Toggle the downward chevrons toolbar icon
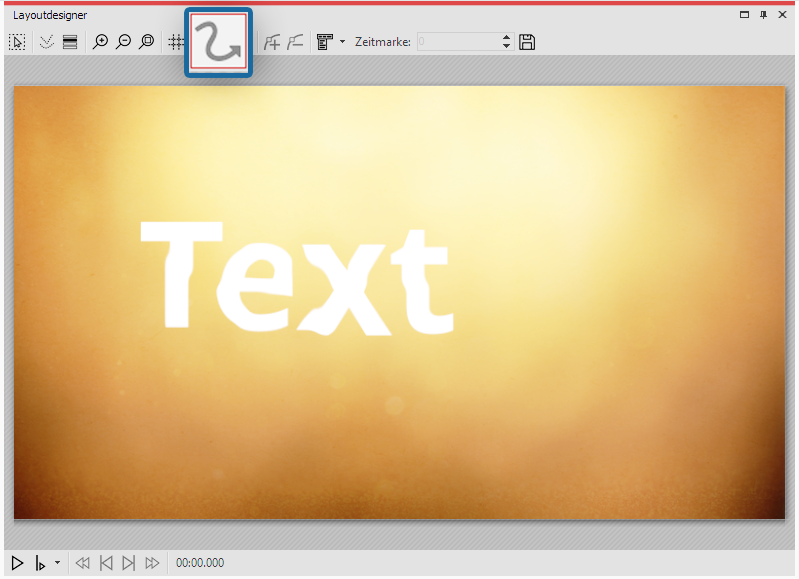 click(x=46, y=42)
